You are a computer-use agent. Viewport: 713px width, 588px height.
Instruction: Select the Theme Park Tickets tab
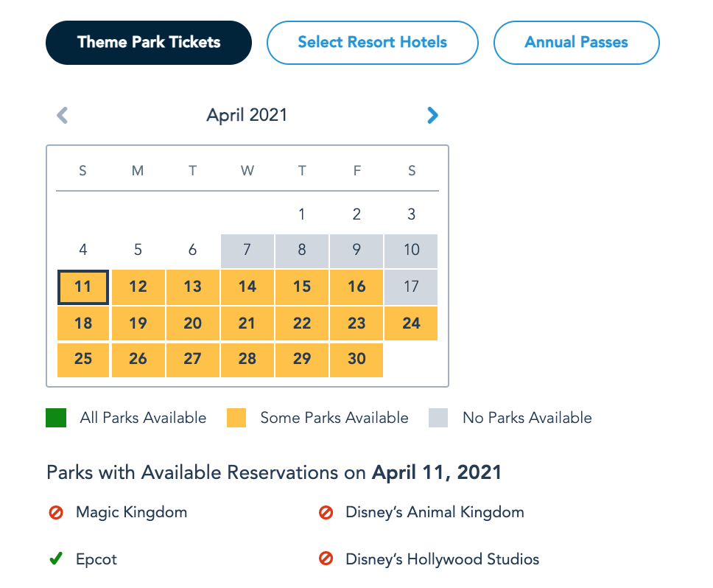pos(149,43)
